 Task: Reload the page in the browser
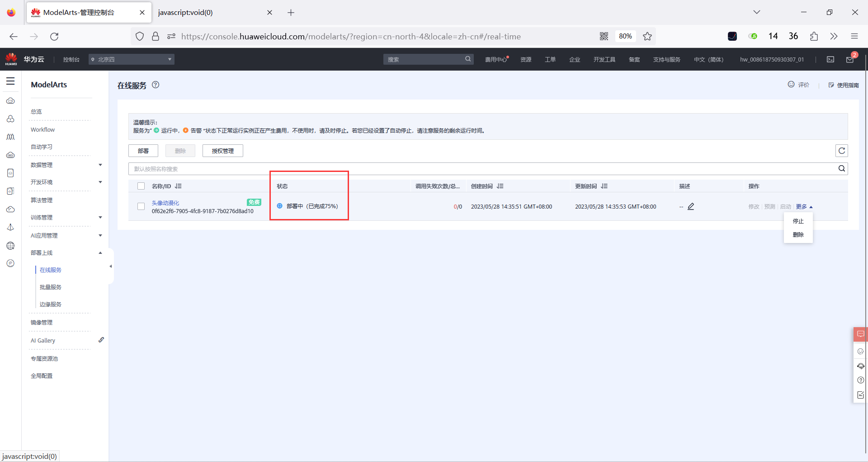point(54,36)
